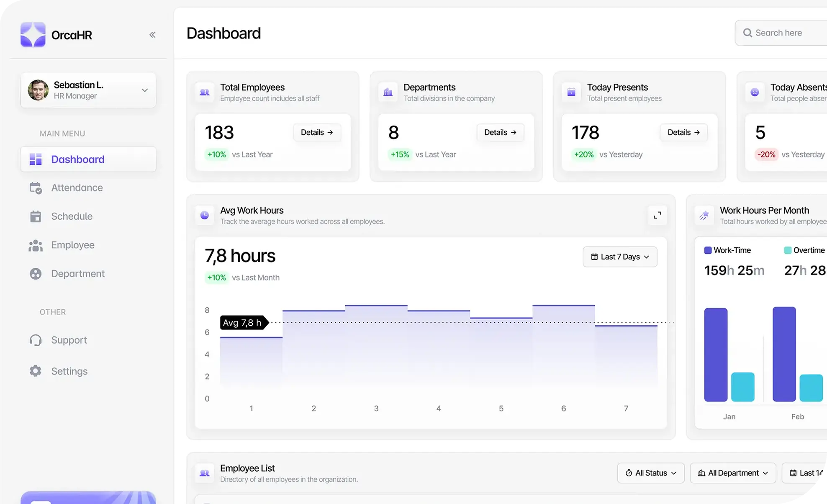Viewport: 827px width, 504px height.
Task: Click the Departments building icon
Action: [x=388, y=92]
